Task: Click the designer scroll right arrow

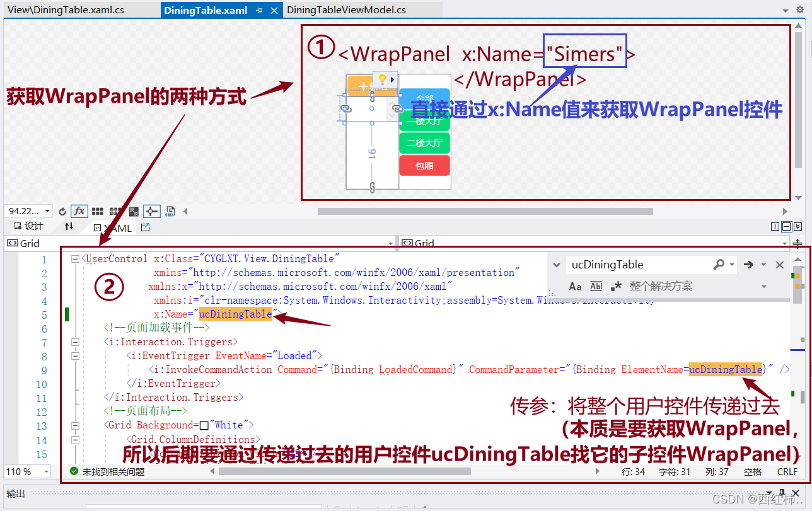Action: pos(785,211)
